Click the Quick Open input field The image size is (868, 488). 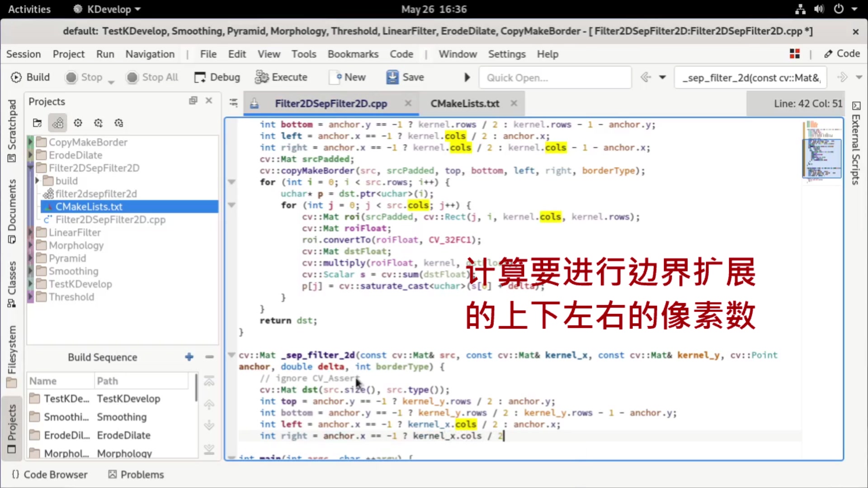click(555, 78)
